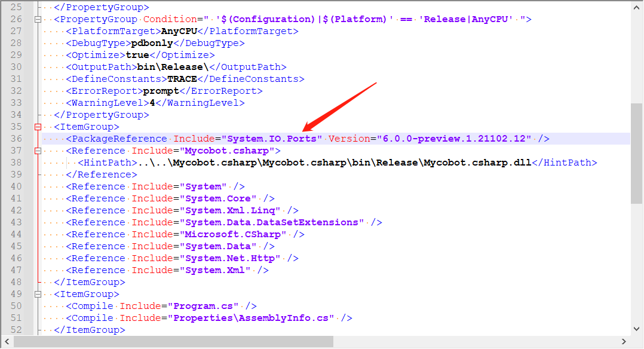Click the "System.Net.Http" reference value
The width and height of the screenshot is (644, 349).
[x=230, y=258]
